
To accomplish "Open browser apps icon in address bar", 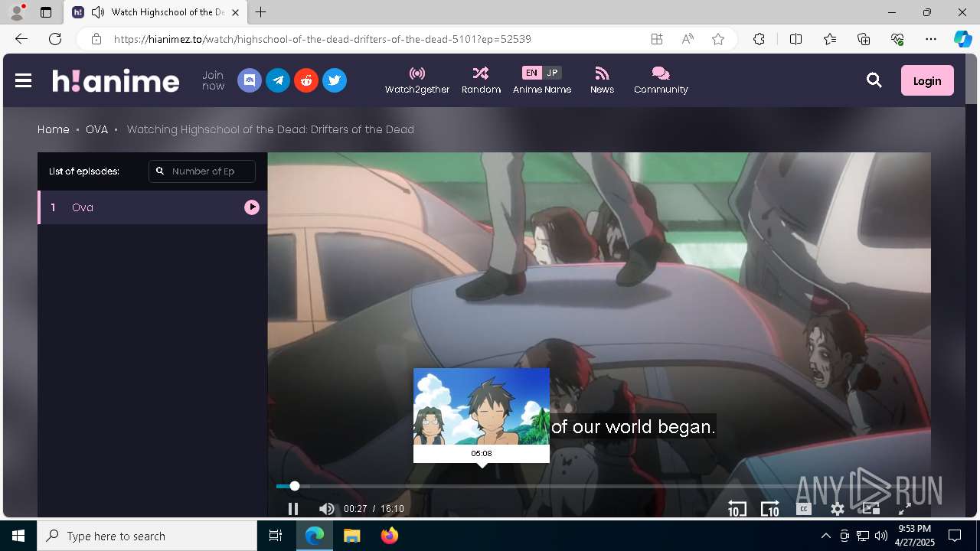I will point(657,39).
